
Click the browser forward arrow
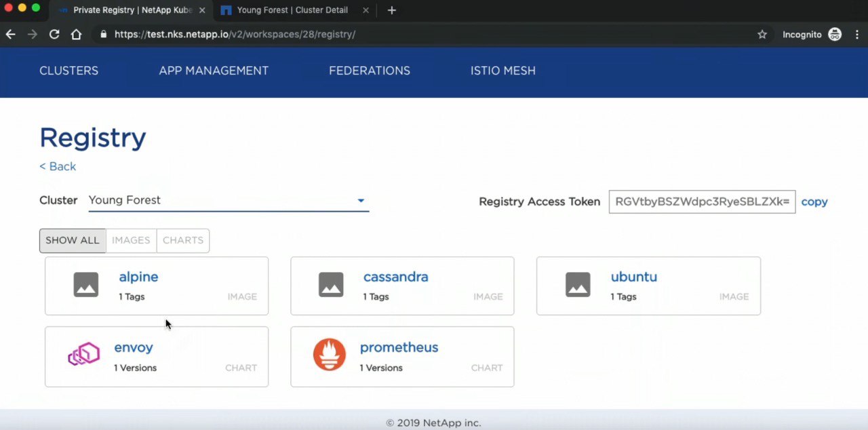32,34
